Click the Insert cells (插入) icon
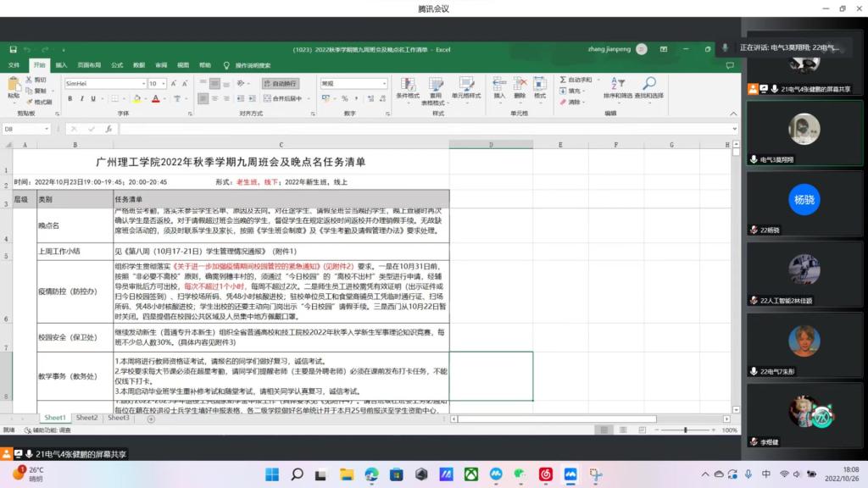Image resolution: width=868 pixels, height=488 pixels. click(x=499, y=84)
